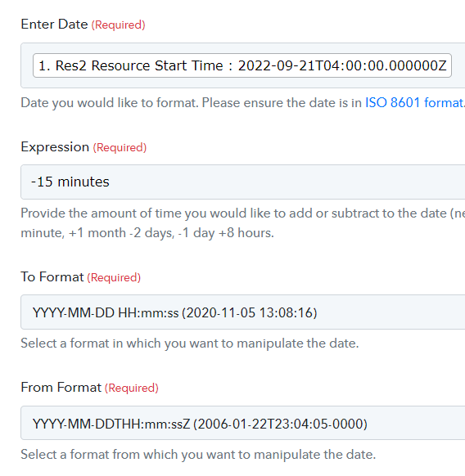
Task: Select the Res2 Resource Start Time mapped token
Action: (242, 65)
